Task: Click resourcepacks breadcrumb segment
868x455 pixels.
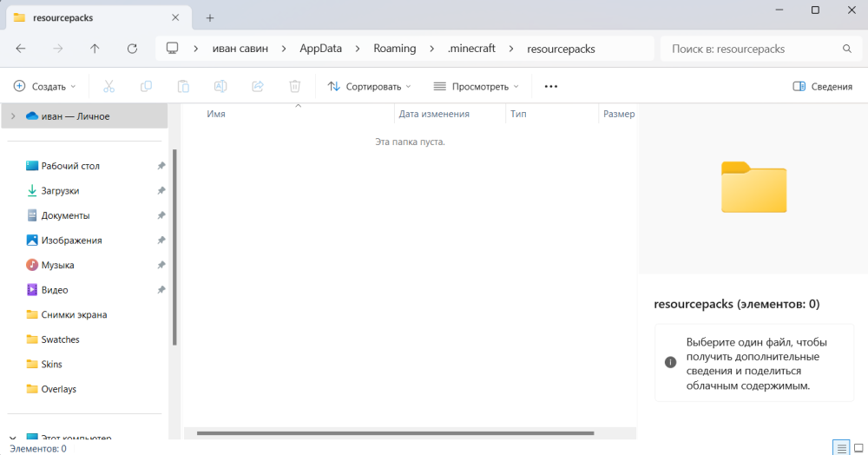Action: pyautogui.click(x=561, y=49)
